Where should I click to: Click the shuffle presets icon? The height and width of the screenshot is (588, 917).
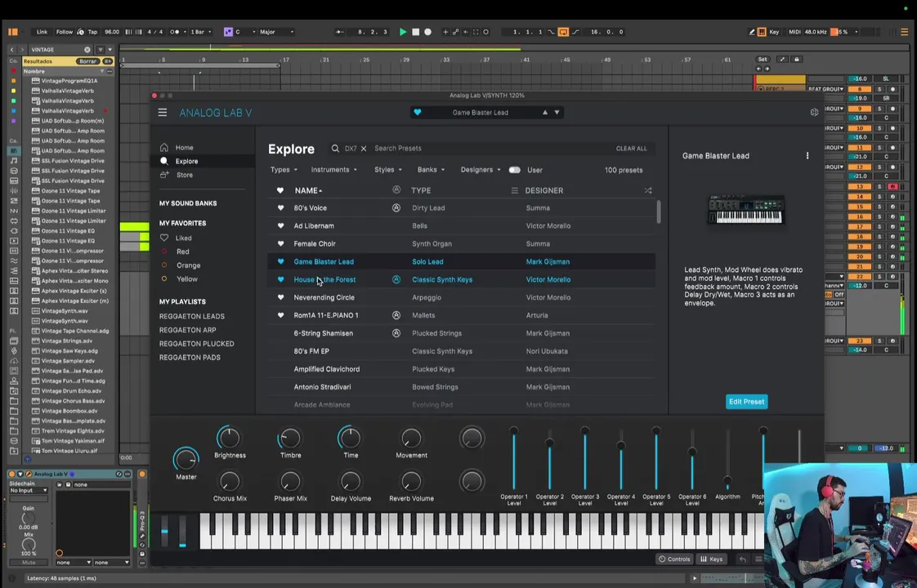click(648, 190)
